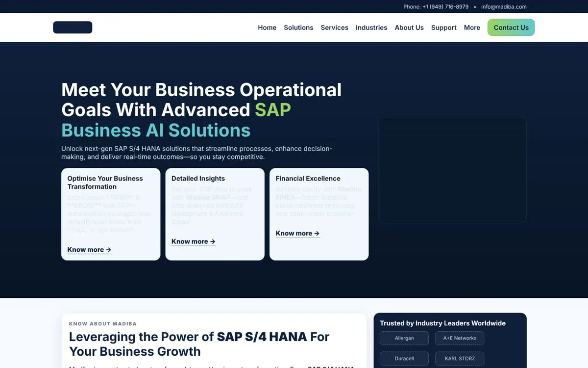Click the Optimise Your Business Transformation title
Screen dimensions: 588x368
pyautogui.click(x=105, y=183)
